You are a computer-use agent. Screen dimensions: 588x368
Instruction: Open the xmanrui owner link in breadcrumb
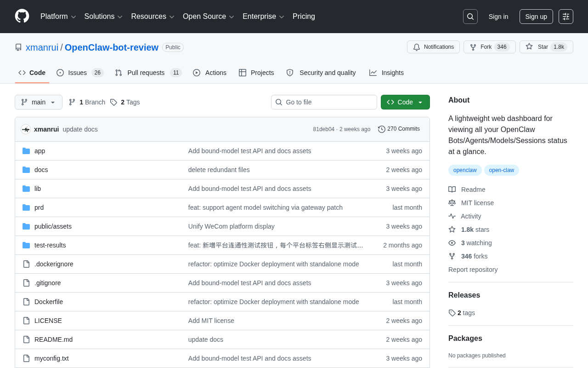coord(42,47)
